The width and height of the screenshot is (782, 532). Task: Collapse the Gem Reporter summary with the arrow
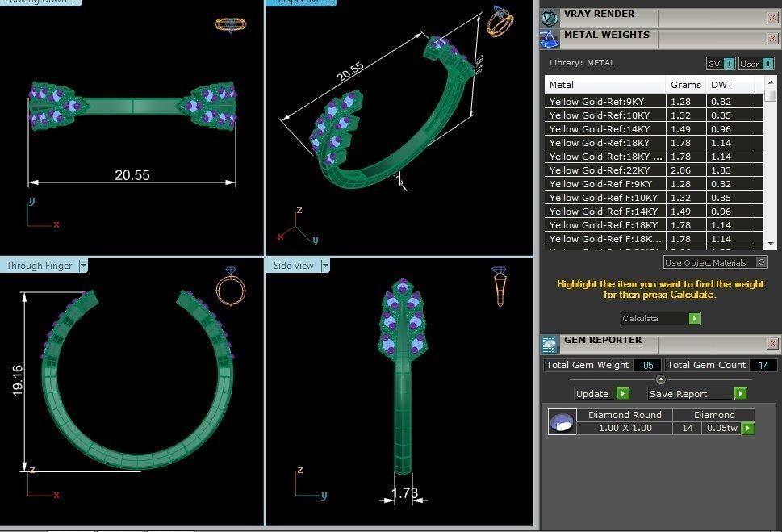[660, 379]
